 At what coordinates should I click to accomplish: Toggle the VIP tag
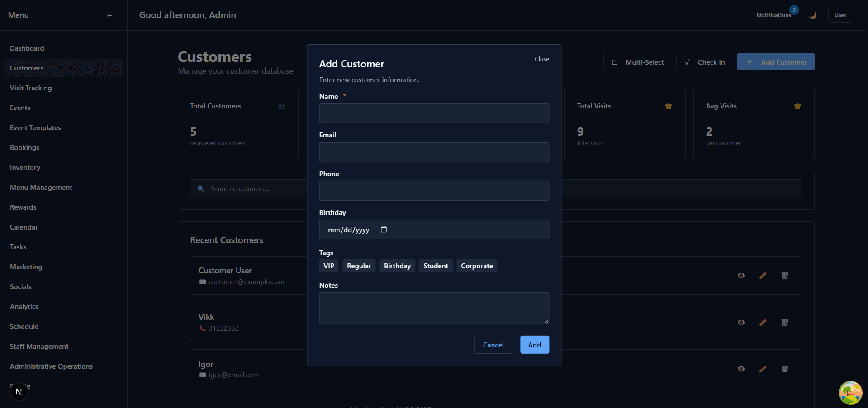[329, 266]
